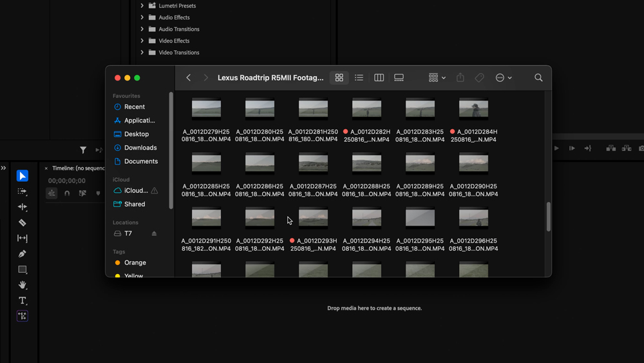Click the Finder tags icon

click(479, 78)
